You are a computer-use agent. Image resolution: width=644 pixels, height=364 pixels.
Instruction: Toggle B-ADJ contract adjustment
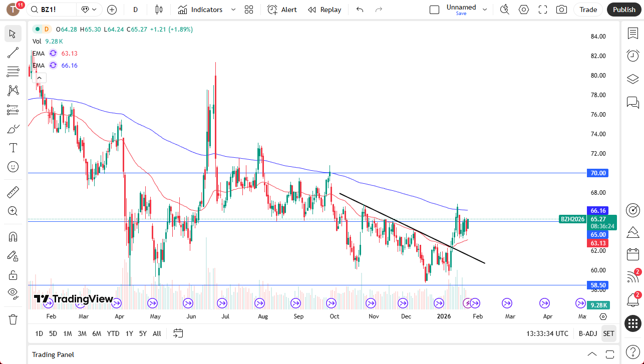[588, 333]
